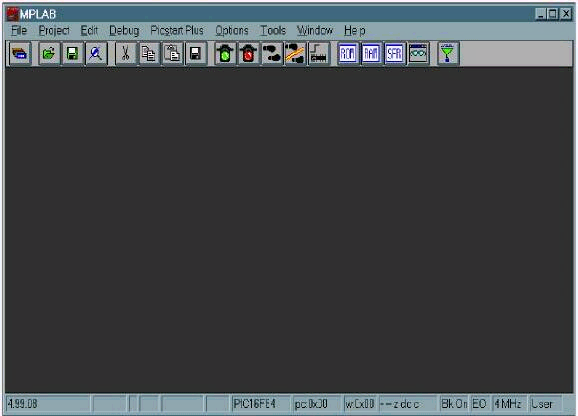Open the RAM file registers window
This screenshot has width=578, height=416.
point(371,54)
